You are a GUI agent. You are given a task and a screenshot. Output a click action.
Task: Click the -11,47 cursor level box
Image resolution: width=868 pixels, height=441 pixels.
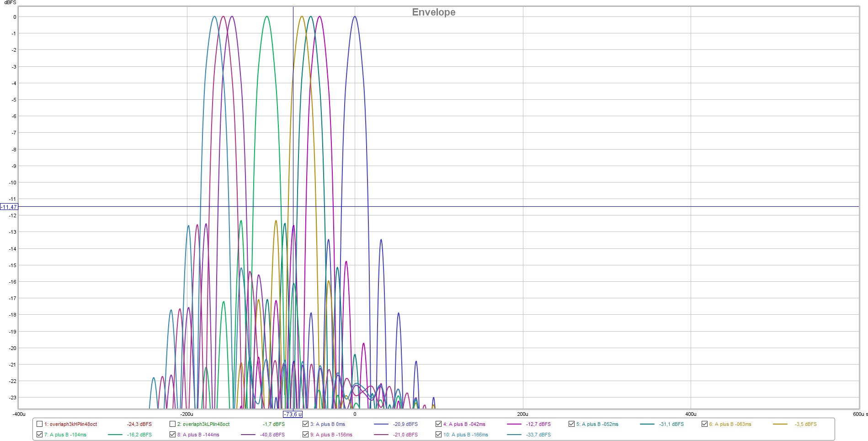[x=9, y=207]
